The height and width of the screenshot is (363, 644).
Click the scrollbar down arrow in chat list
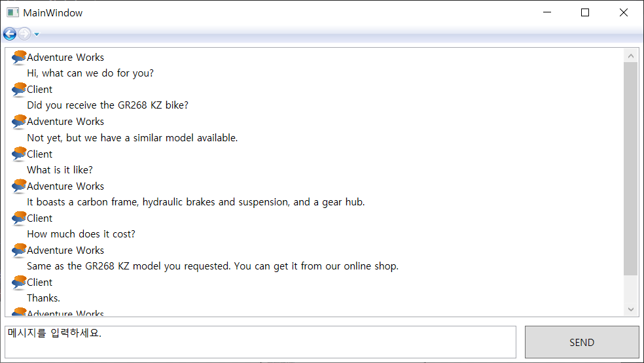click(630, 309)
